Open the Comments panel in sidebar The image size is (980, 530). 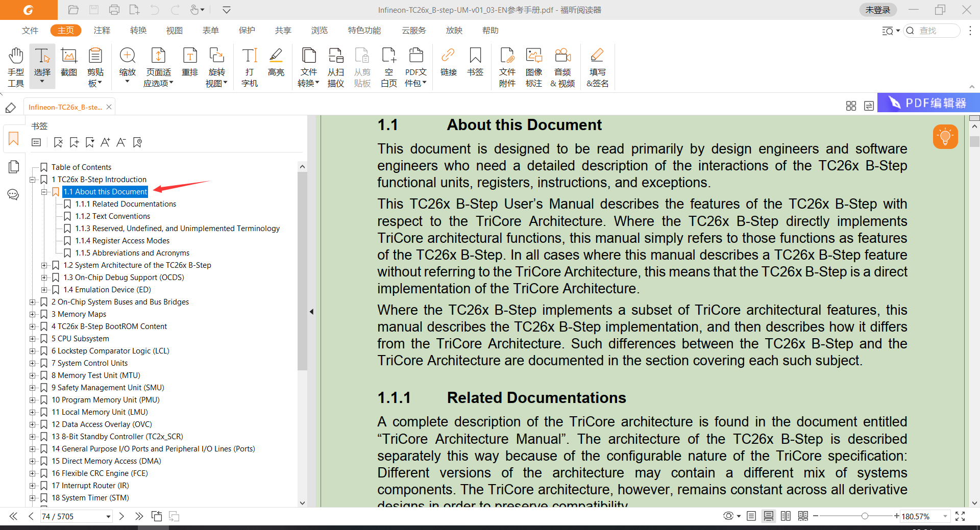(14, 194)
